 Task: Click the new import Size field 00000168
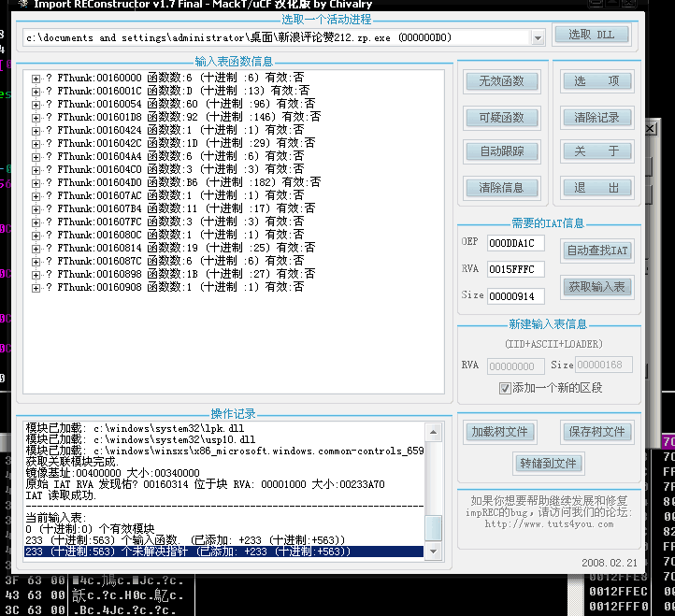(x=604, y=365)
